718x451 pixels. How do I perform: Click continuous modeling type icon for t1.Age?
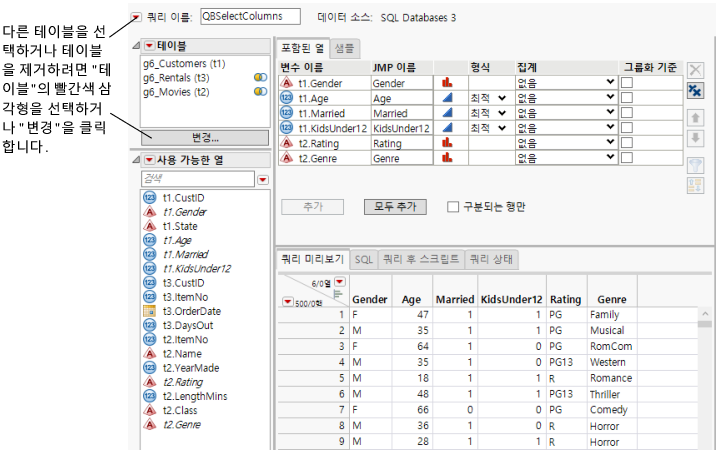(447, 98)
